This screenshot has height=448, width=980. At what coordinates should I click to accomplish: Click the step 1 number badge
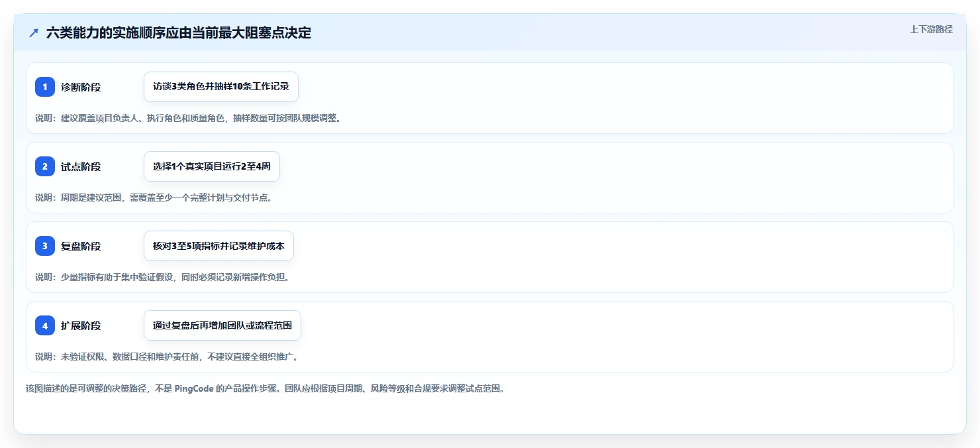click(x=45, y=87)
